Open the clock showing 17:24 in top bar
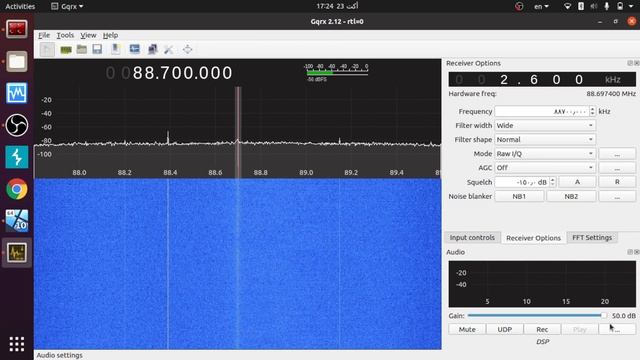The height and width of the screenshot is (360, 640). (x=337, y=6)
